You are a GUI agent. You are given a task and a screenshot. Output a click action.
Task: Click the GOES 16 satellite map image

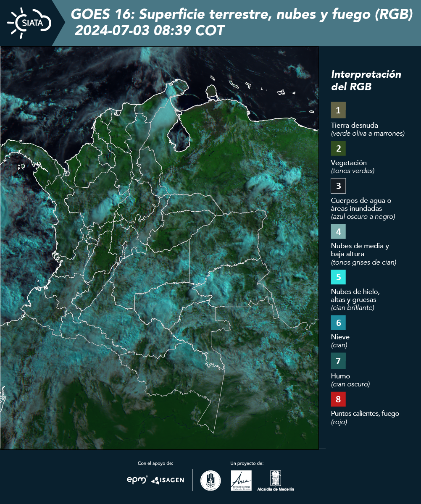[x=160, y=248]
